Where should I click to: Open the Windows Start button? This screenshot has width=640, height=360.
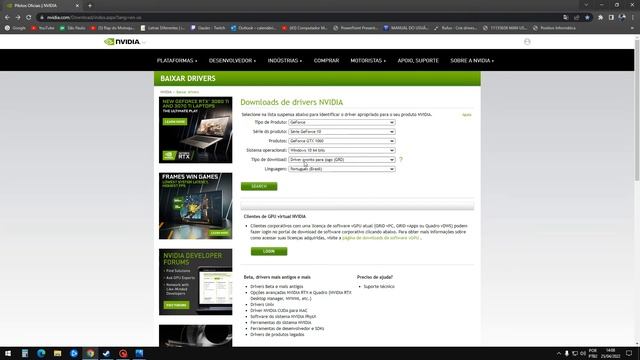[x=8, y=353]
